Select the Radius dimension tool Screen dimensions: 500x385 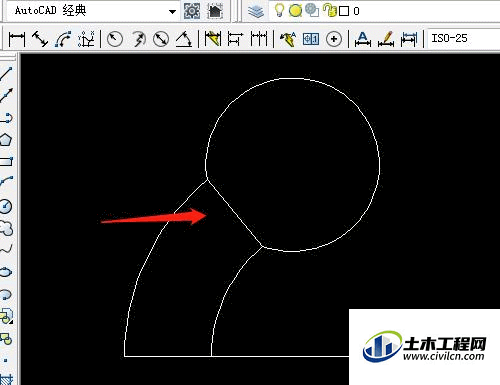[x=115, y=39]
